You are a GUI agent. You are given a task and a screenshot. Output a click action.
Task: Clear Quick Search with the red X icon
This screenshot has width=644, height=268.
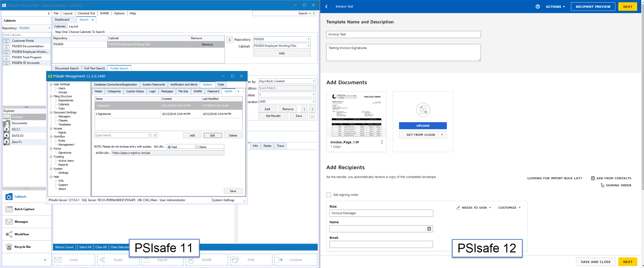click(155, 135)
